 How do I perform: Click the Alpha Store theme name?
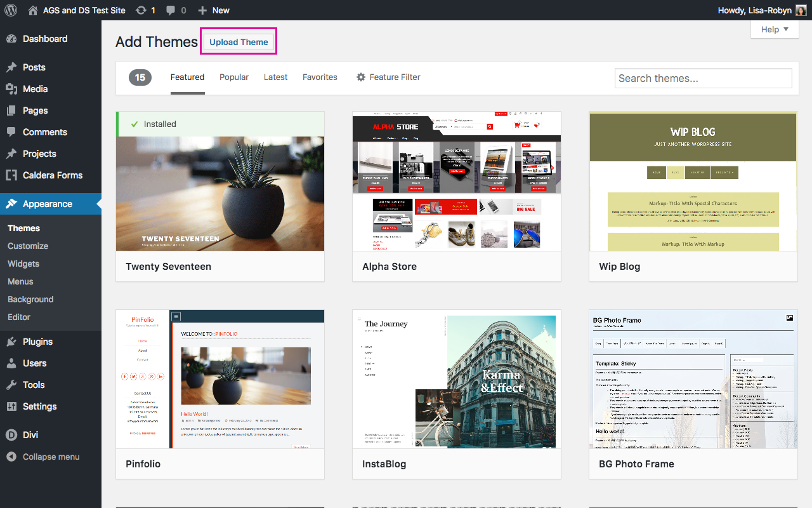click(390, 267)
